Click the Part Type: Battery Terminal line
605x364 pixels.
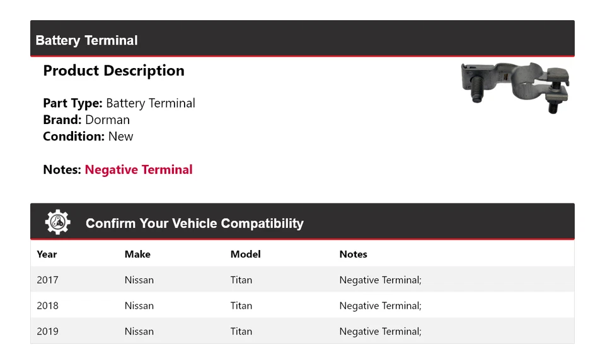pos(119,103)
